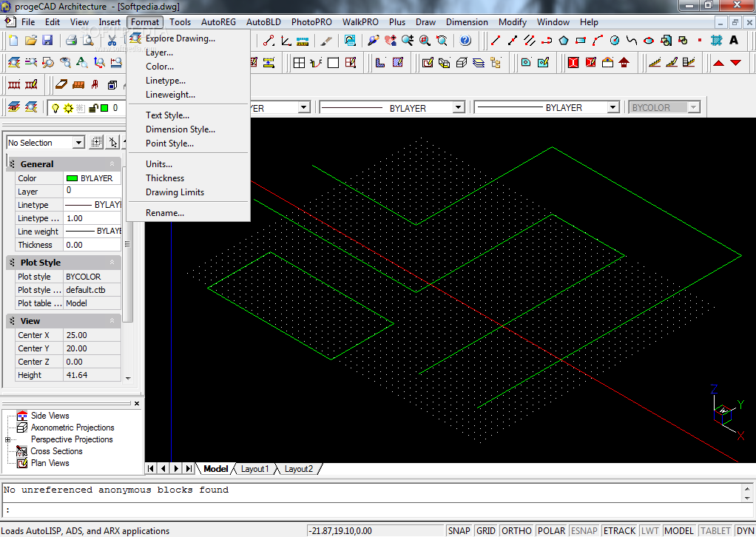Screen dimensions: 756x537
Task: Select the Spline curve tool
Action: coord(632,41)
